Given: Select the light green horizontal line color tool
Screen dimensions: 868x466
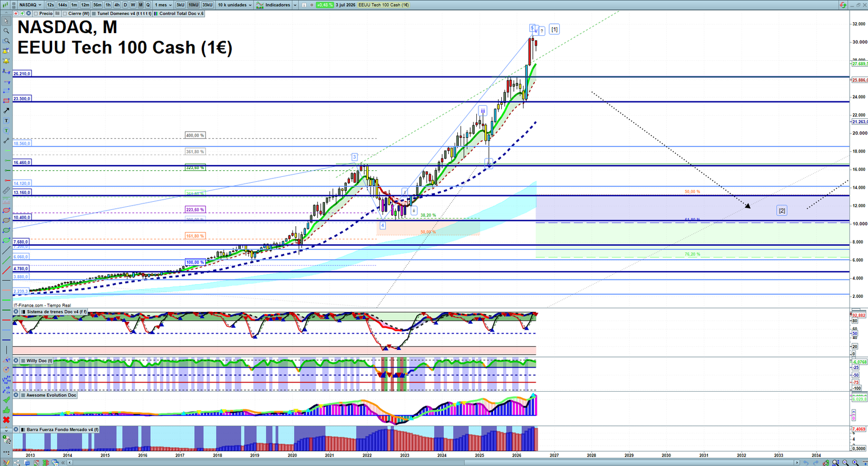Looking at the screenshot, I should [x=7, y=300].
